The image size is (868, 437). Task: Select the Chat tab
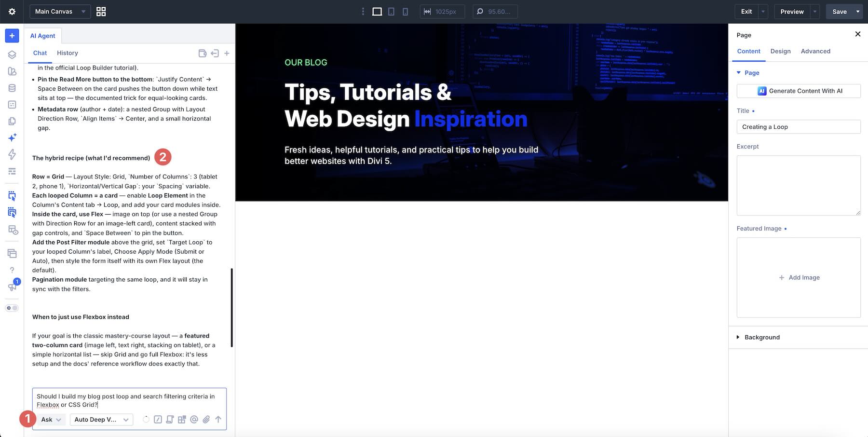pyautogui.click(x=40, y=53)
